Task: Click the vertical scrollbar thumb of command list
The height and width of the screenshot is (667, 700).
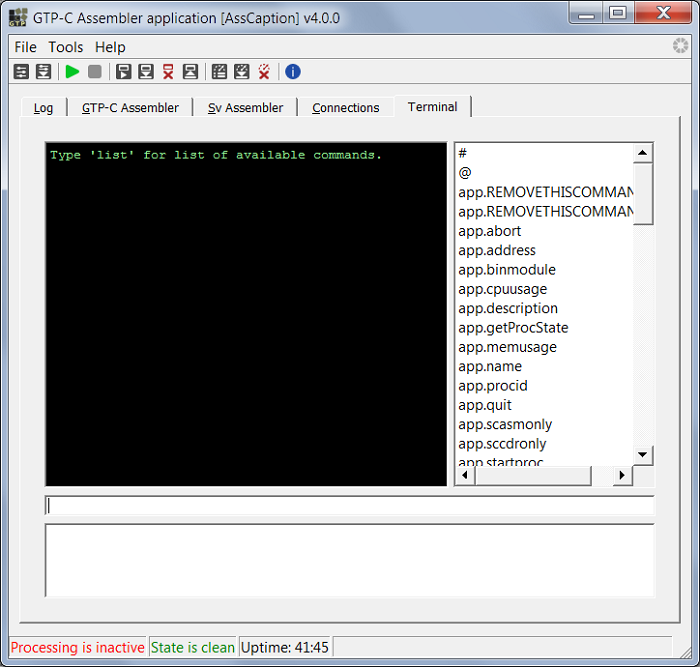Action: (643, 193)
